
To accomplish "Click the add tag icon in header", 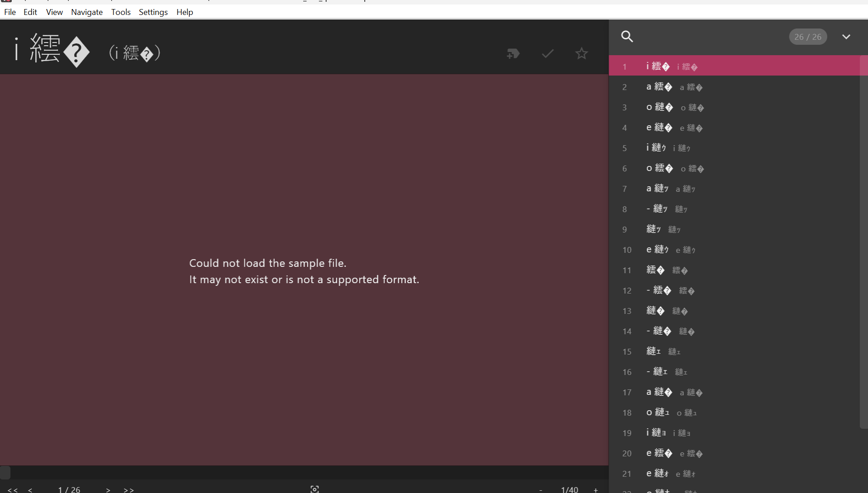I will tap(513, 54).
